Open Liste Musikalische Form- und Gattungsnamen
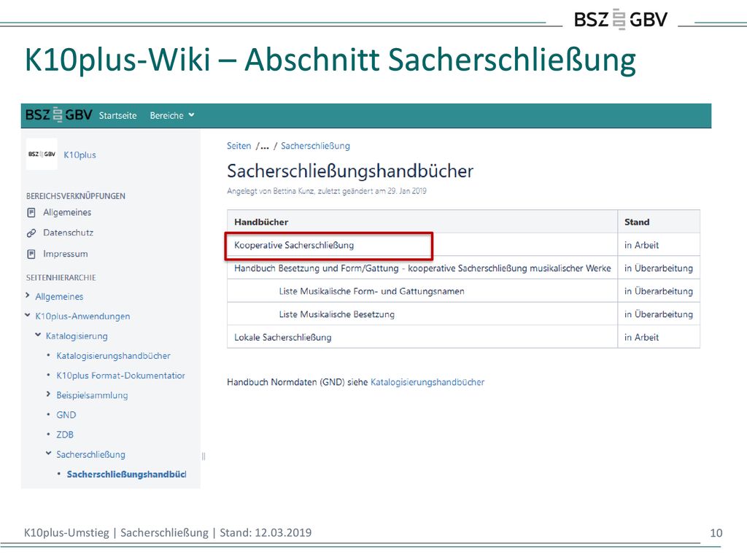747x560 pixels. click(371, 291)
